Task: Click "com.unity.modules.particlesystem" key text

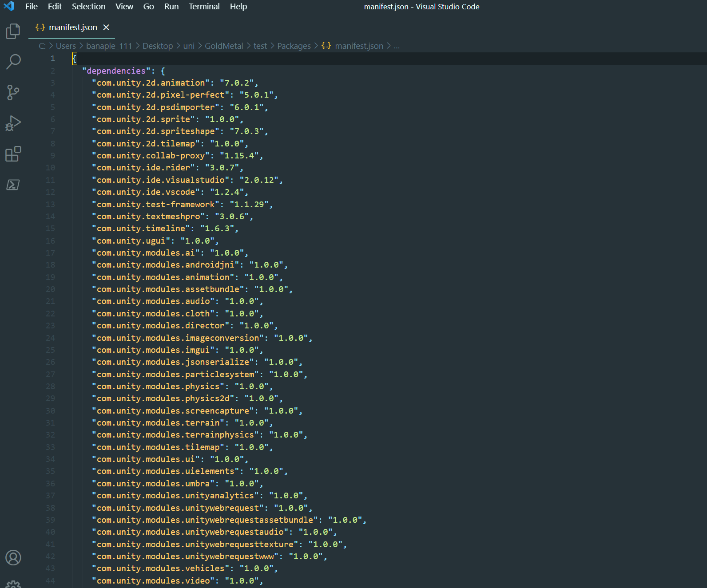Action: click(175, 375)
